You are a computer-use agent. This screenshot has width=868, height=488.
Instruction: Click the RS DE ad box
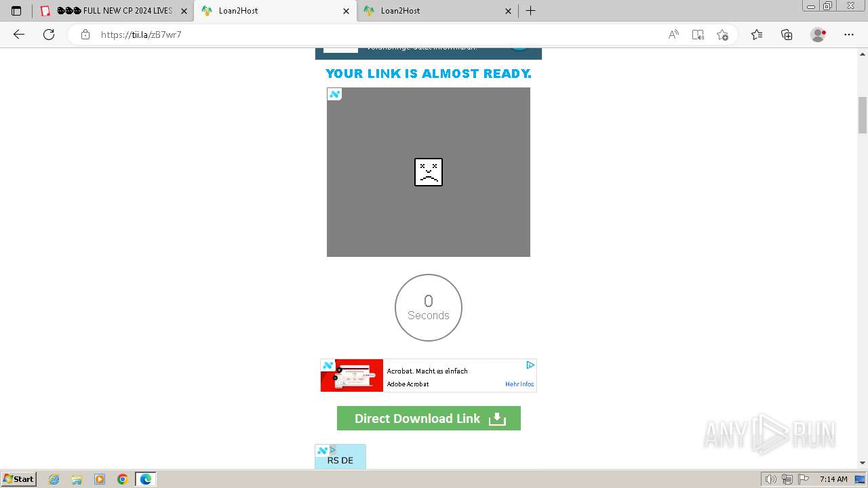pos(340,457)
